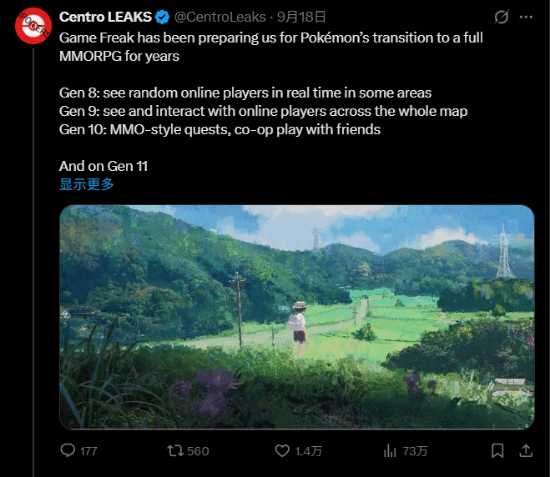
Task: Click the 9月18日 post date
Action: 301,17
